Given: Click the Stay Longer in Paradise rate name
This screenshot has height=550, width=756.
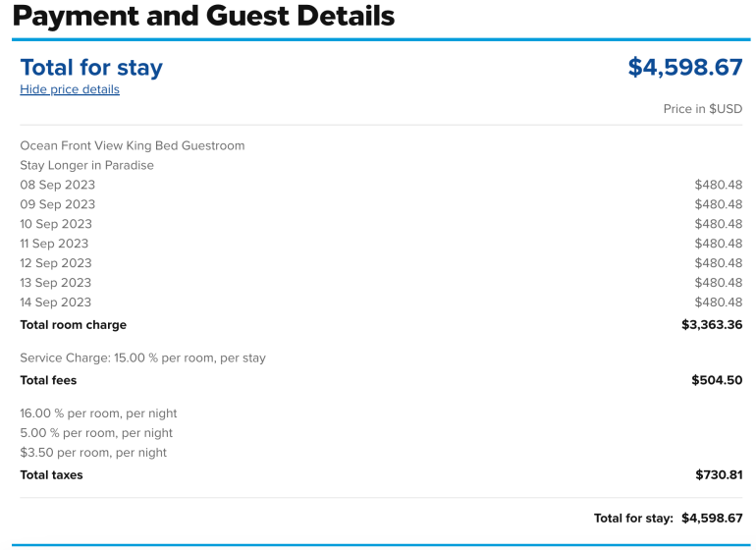Looking at the screenshot, I should [87, 165].
